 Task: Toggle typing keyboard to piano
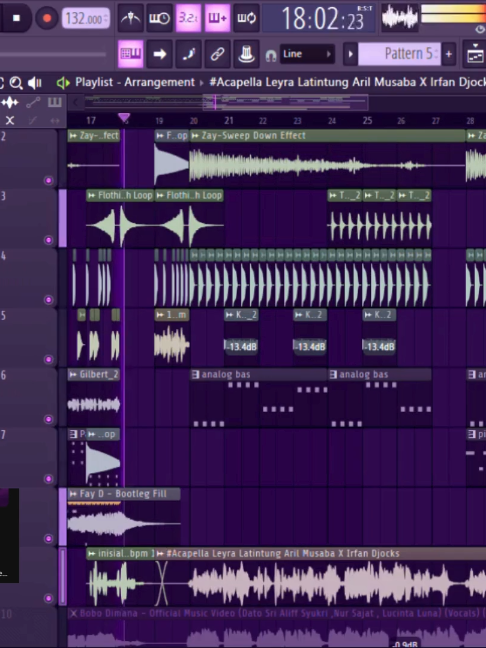[x=131, y=54]
